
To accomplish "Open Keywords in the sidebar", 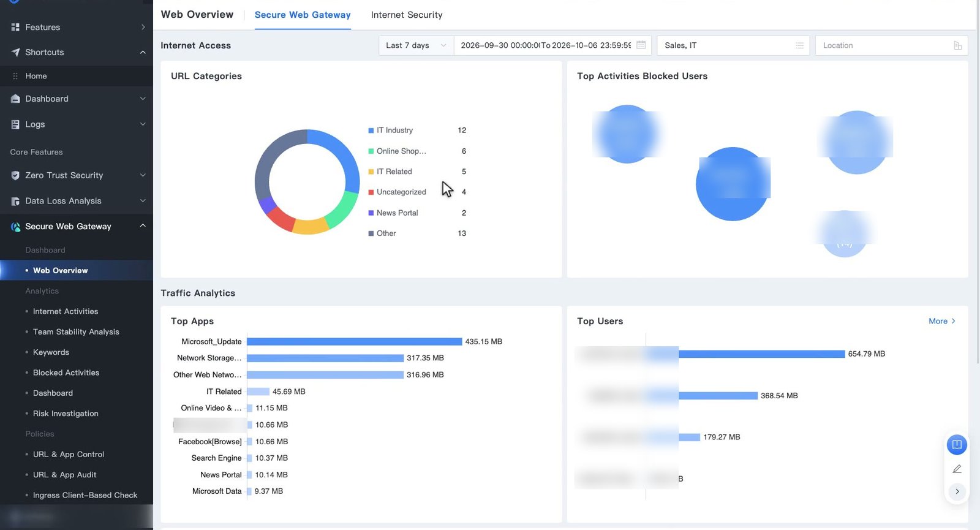I will (51, 352).
